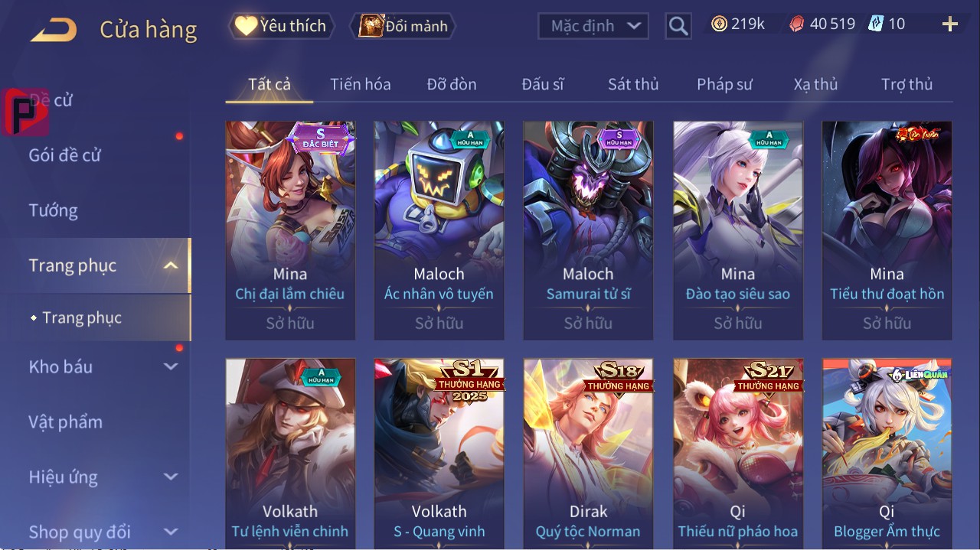Expand the Hiệu ứng sidebar section
The image size is (980, 550).
click(171, 477)
